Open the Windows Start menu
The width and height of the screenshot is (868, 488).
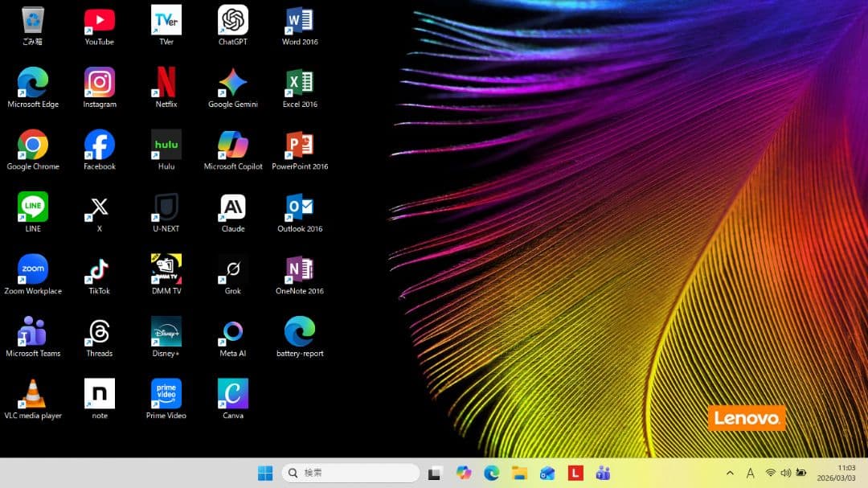click(x=265, y=473)
